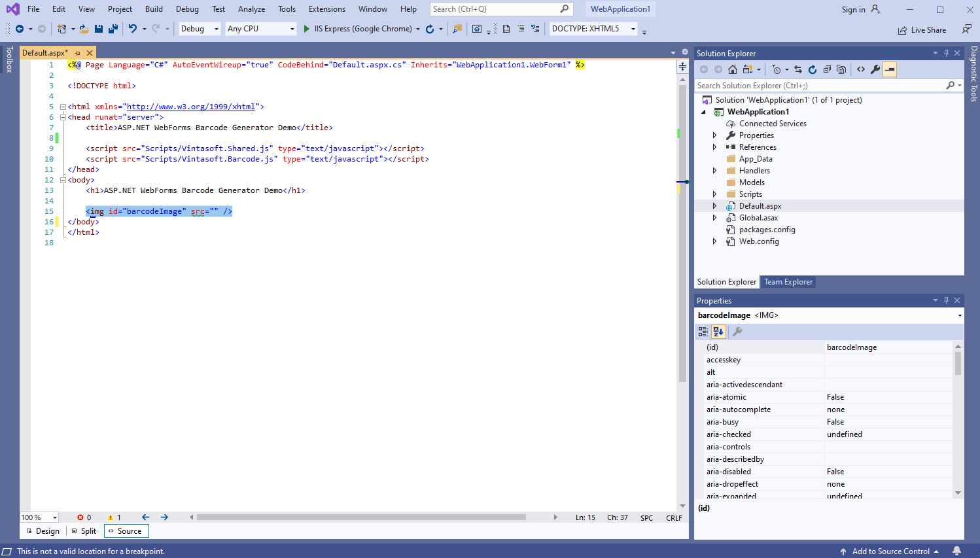Click Sync with Active Document icon
The image size is (980, 558).
point(798,69)
